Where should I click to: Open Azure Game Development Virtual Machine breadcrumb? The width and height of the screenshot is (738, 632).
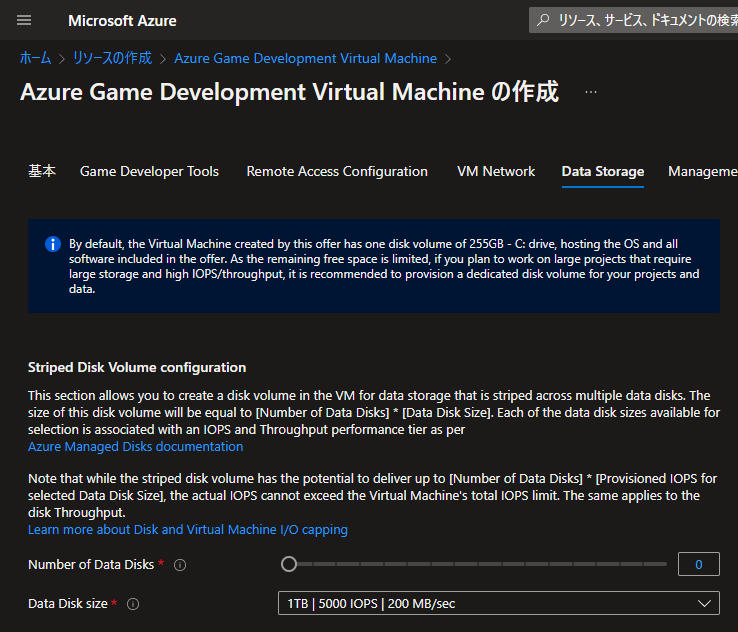point(305,58)
